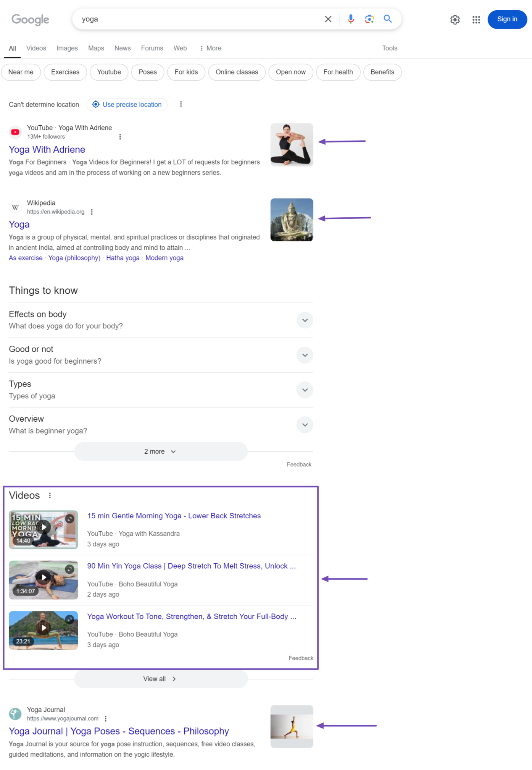Viewport: 532px width, 770px height.
Task: Open the Modern yoga sublink
Action: point(164,258)
